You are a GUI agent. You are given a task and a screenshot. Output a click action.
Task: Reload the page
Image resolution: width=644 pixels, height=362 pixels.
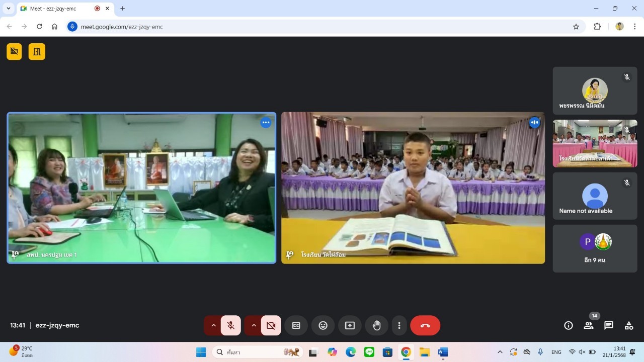tap(39, 27)
